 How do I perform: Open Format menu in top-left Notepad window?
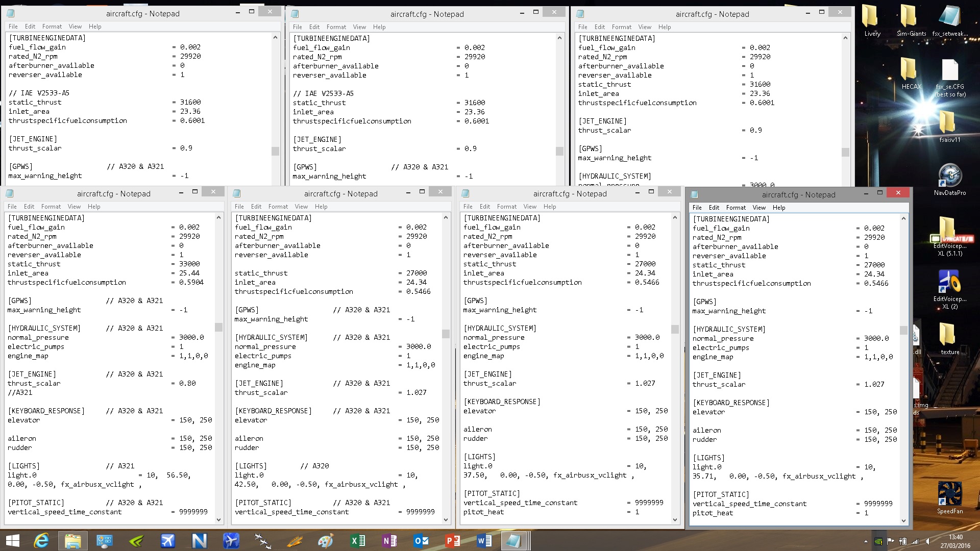(x=52, y=27)
